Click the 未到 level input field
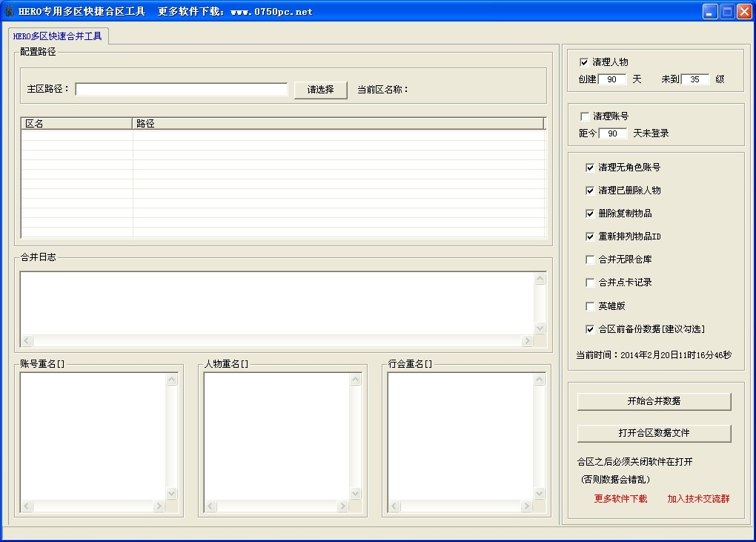Screen dimensions: 756x542 click(x=695, y=79)
